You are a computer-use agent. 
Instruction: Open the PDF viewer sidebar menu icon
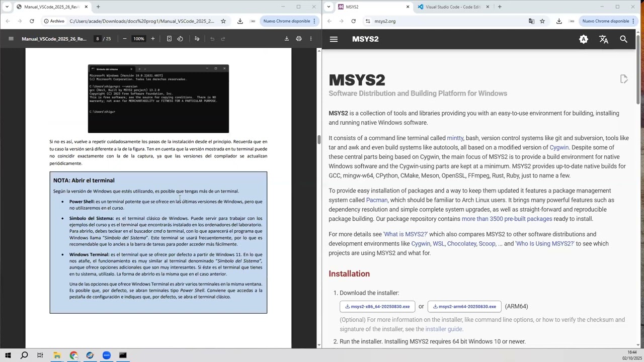[x=11, y=39]
